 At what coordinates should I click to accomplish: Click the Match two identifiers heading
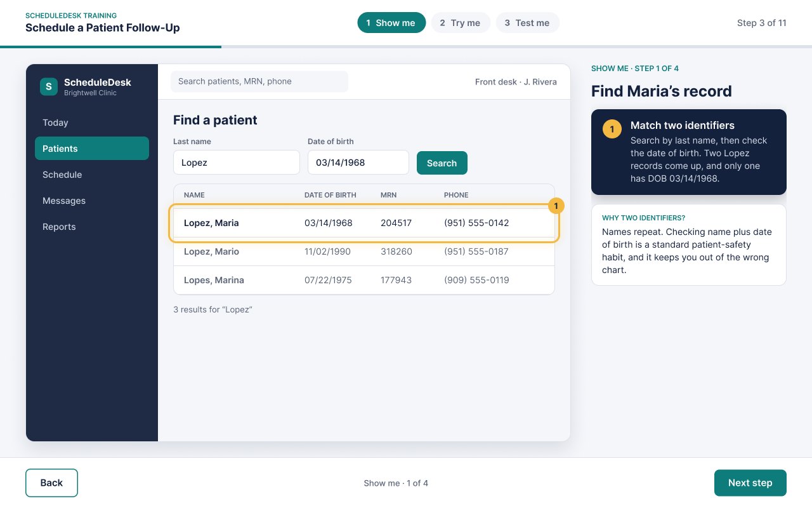point(683,125)
